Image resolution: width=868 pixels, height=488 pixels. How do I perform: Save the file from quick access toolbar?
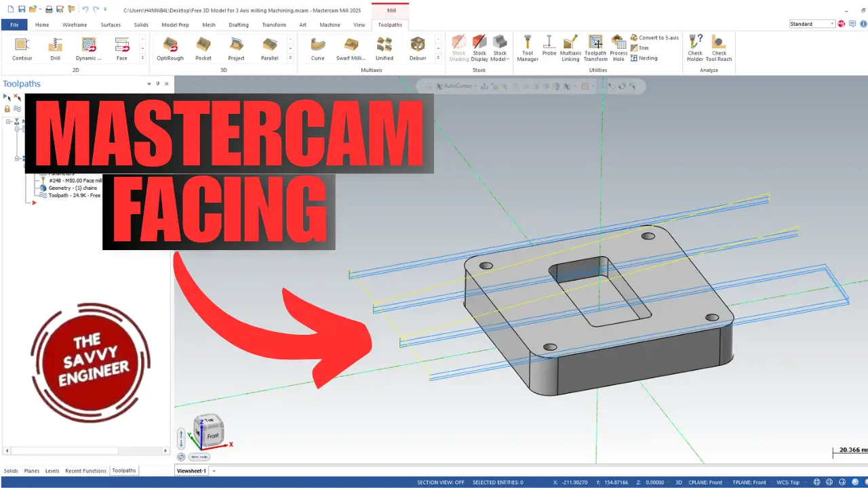22,9
